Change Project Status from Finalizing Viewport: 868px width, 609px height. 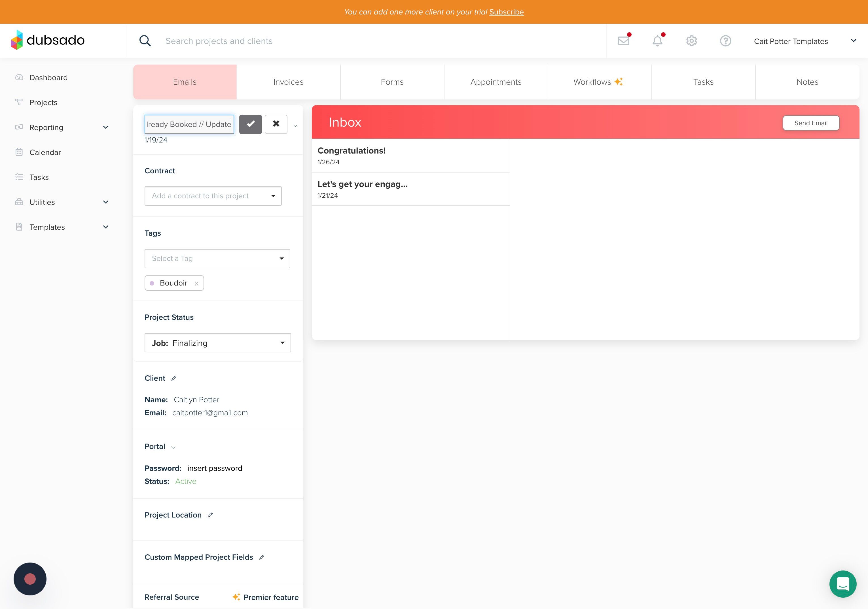pyautogui.click(x=217, y=343)
